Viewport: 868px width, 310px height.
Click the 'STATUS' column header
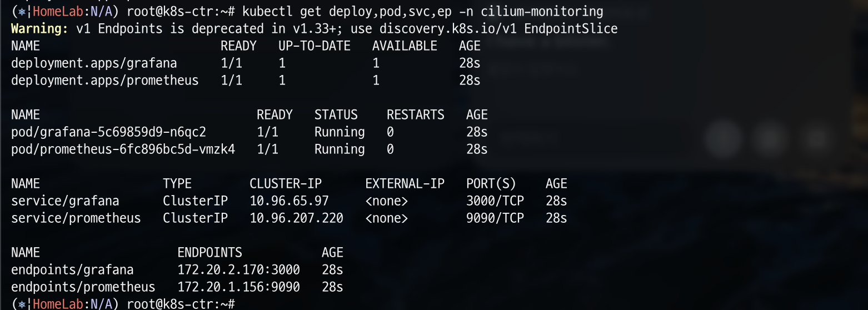click(x=336, y=114)
